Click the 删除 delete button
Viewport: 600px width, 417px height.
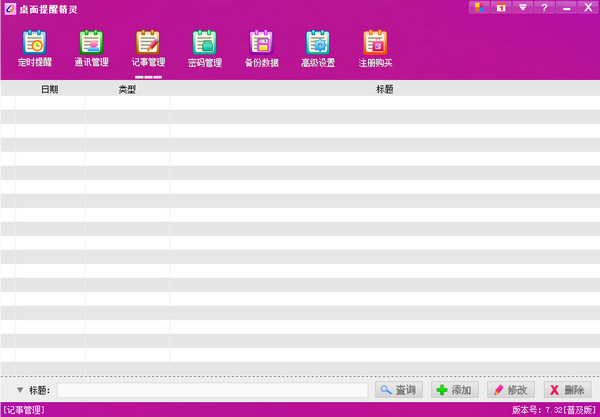pyautogui.click(x=566, y=390)
